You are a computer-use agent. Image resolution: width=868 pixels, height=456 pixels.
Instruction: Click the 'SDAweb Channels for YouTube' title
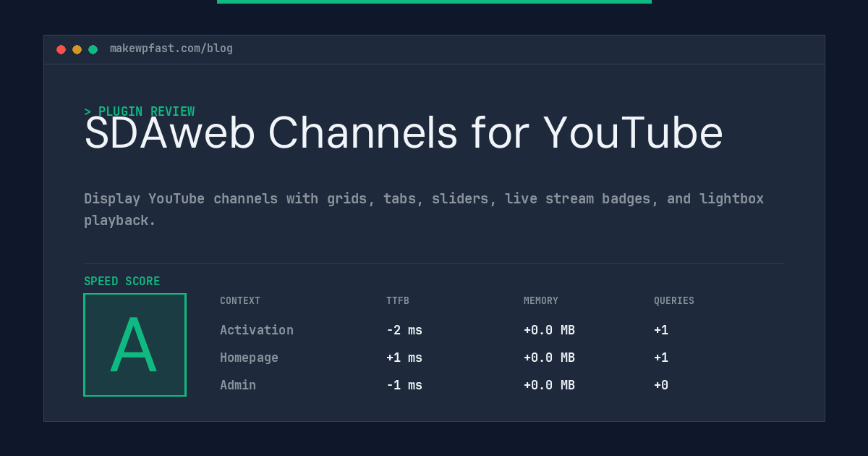(404, 133)
